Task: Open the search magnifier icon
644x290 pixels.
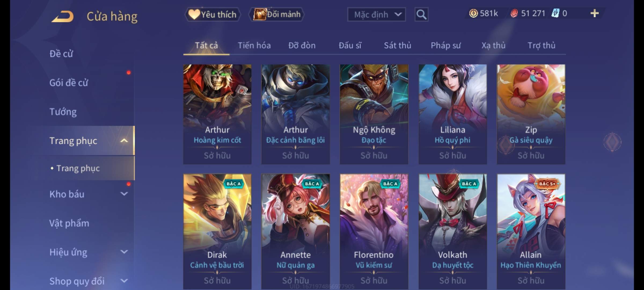Action: pos(421,15)
